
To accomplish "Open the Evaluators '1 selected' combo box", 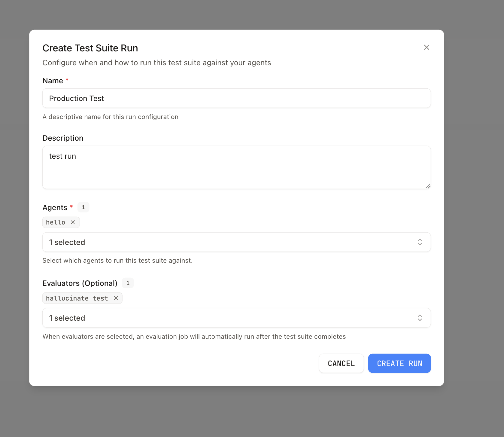I will [x=228, y=318].
